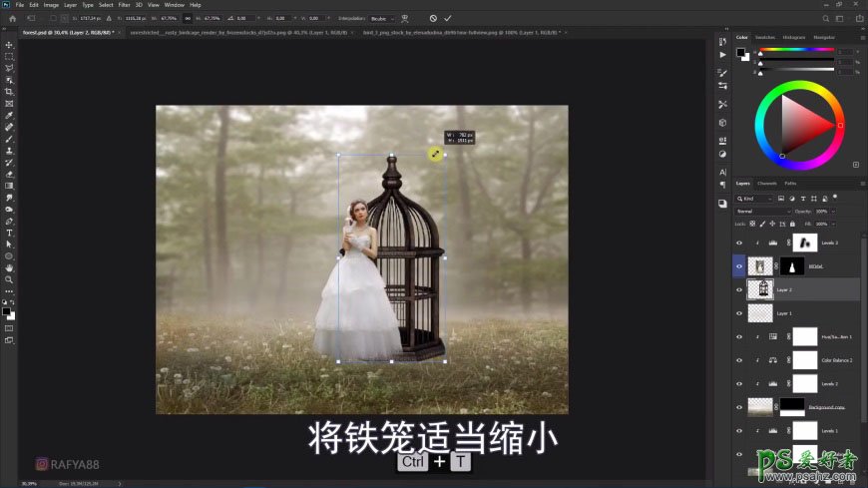Select the Clone Stamp tool
This screenshot has height=488, width=868.
click(x=9, y=151)
